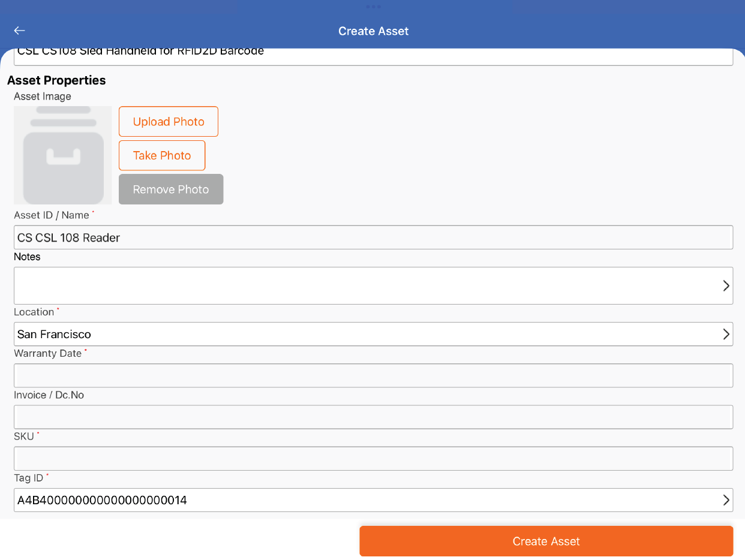Click the asset image placeholder thumbnail
The height and width of the screenshot is (560, 745).
[63, 155]
